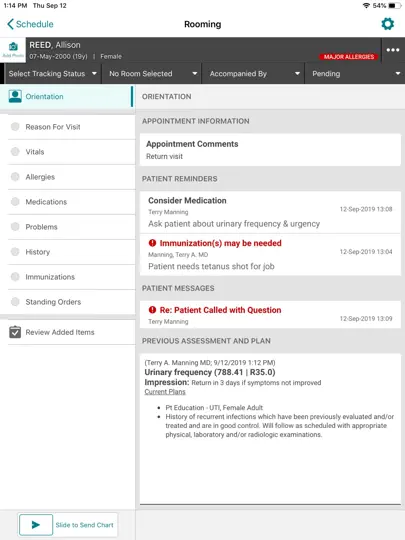Open Immunization(s) may be needed reminder
Screen dimensions: 405x540
click(x=270, y=255)
